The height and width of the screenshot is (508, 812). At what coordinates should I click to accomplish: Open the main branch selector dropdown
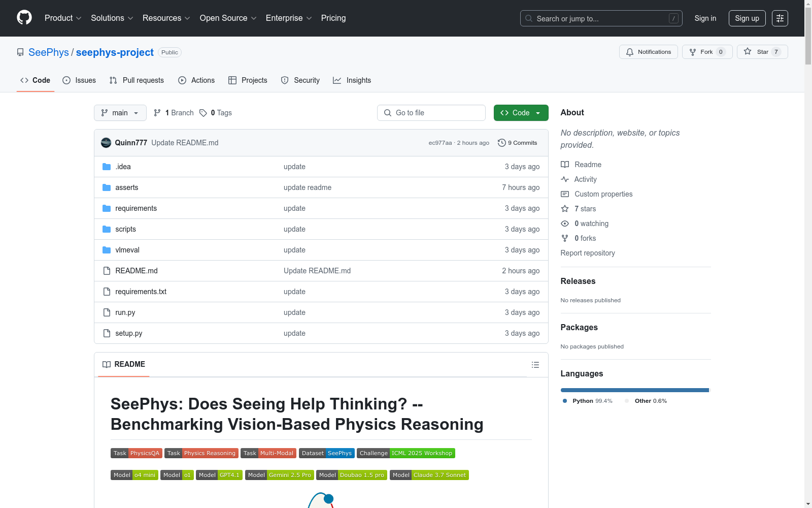(x=120, y=113)
